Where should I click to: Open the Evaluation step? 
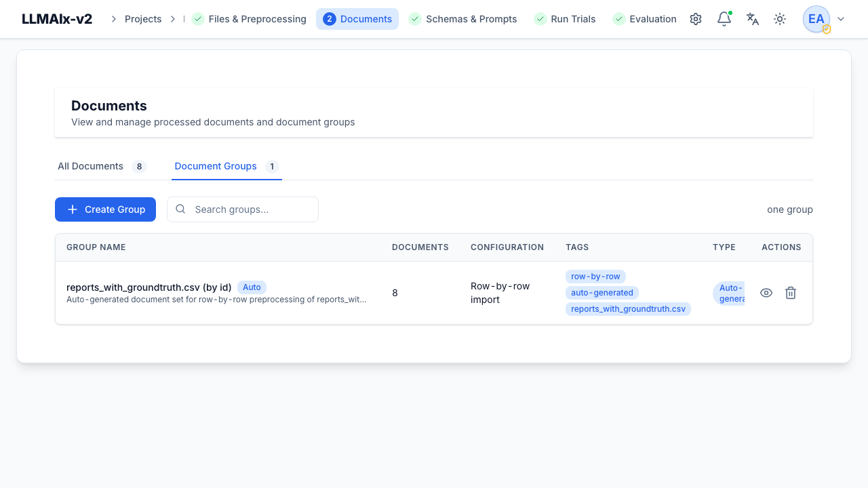point(644,19)
